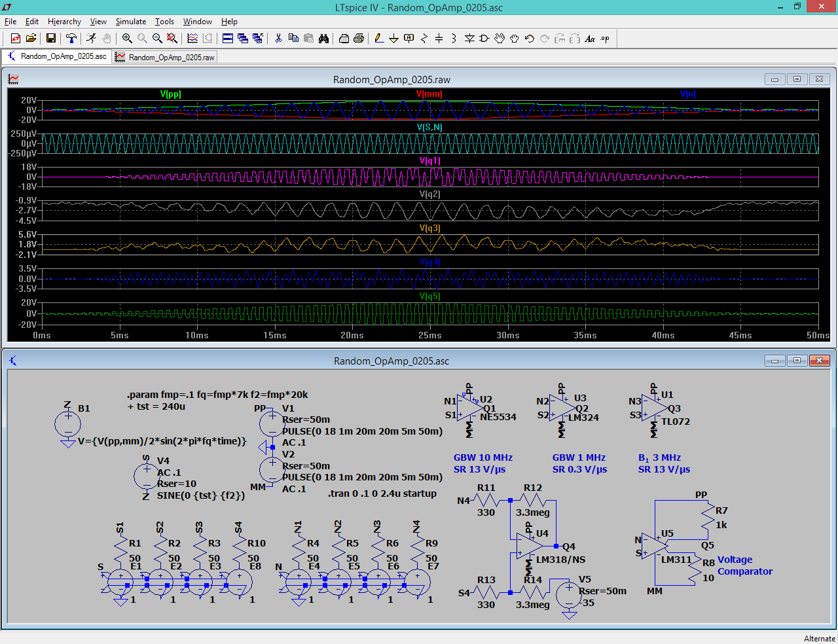The image size is (838, 644).
Task: Click the TL072 op-amp U1 symbol
Action: pos(655,408)
